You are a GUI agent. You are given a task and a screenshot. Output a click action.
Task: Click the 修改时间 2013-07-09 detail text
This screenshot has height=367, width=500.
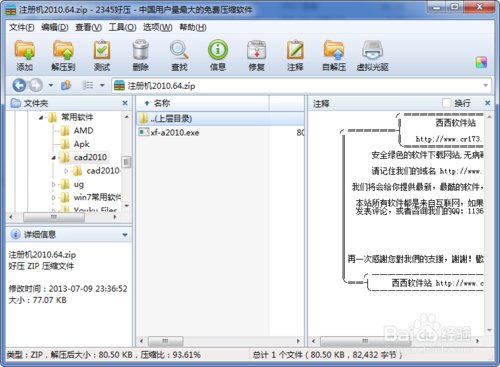[68, 289]
